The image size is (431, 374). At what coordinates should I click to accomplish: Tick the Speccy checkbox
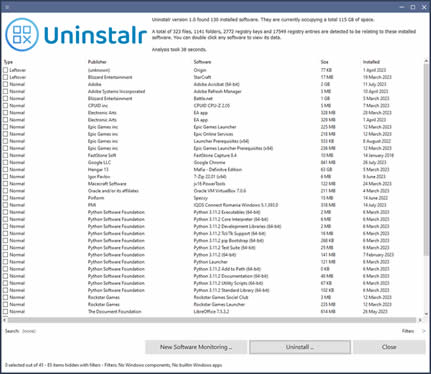coord(6,198)
